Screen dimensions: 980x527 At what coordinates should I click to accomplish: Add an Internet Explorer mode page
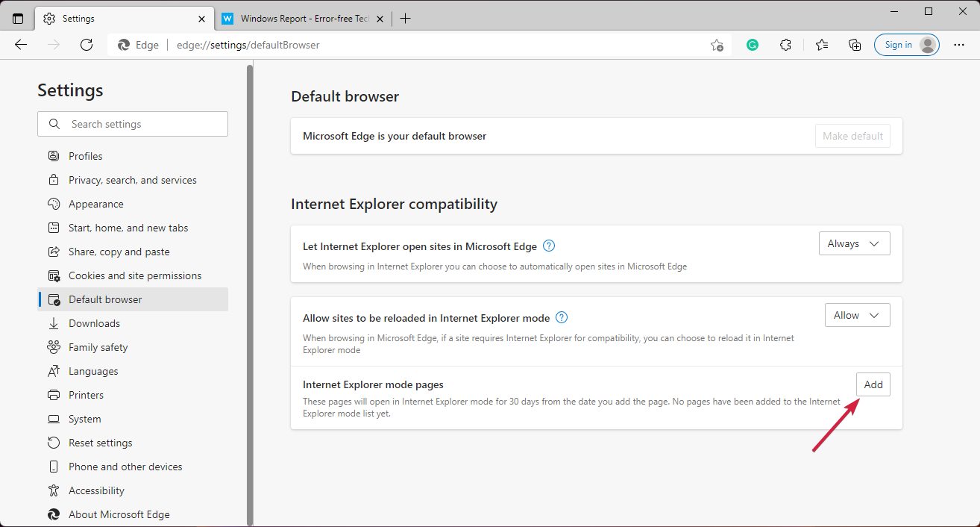(x=873, y=384)
